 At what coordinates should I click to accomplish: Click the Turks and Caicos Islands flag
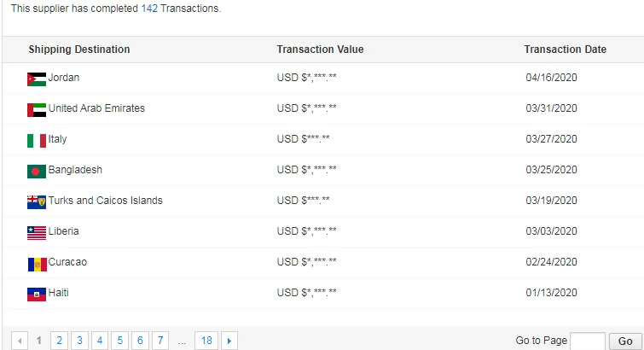[x=37, y=202]
